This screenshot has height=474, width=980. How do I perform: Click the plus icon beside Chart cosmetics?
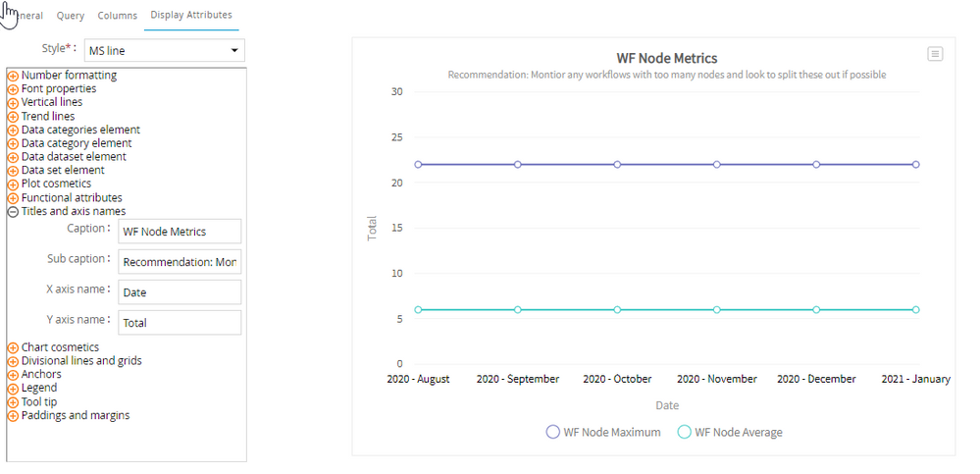point(14,347)
